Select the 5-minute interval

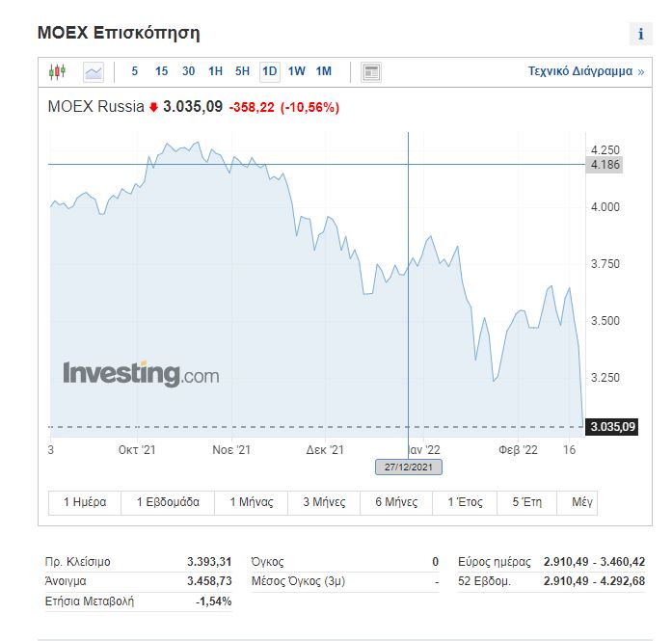135,71
